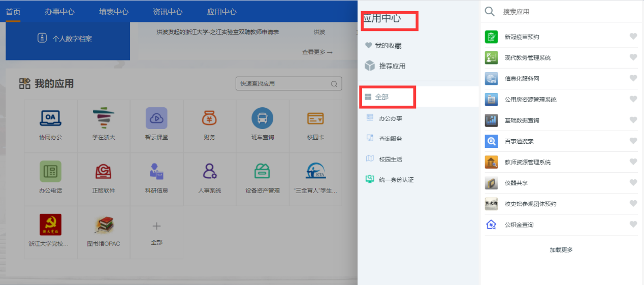Open the 资讯中心 tab

168,11
